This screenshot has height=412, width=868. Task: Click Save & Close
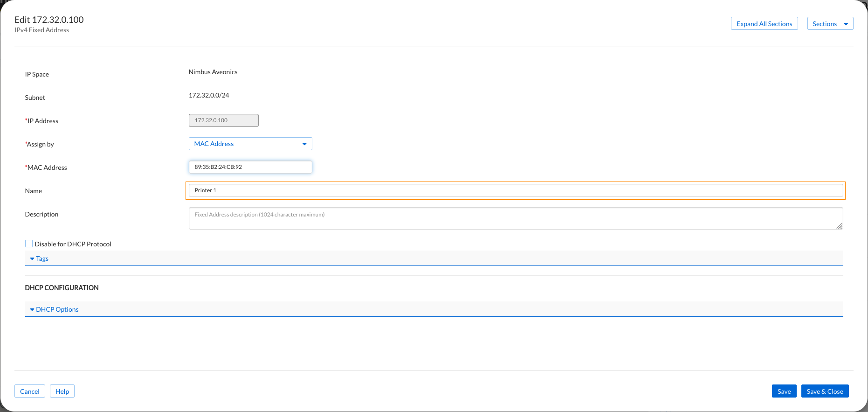point(825,391)
